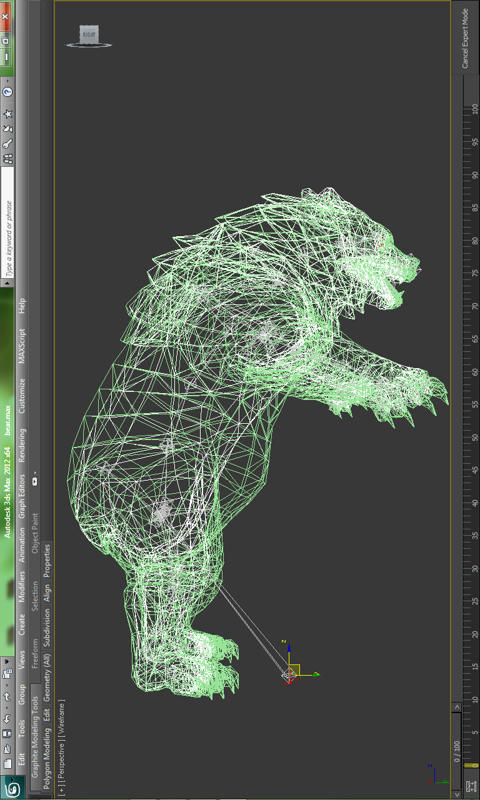The image size is (480, 800).
Task: Click the Open Mini Curve Editor icon
Action: tap(472, 786)
